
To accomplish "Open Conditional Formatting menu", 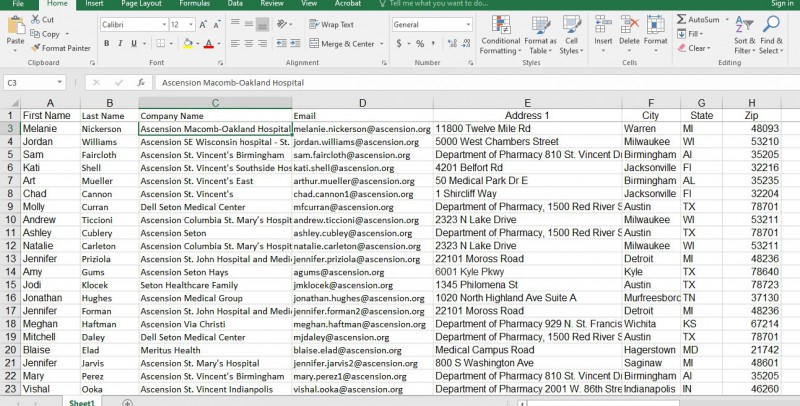I will [501, 35].
